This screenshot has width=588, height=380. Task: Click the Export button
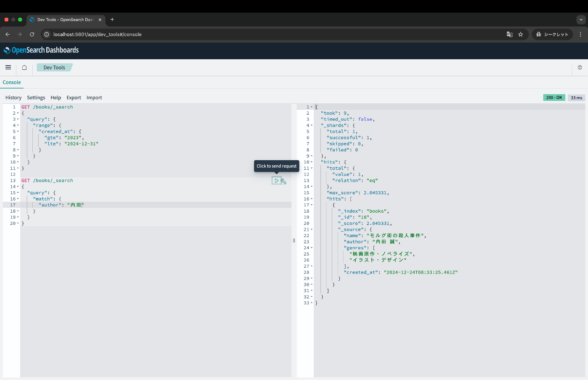(74, 98)
